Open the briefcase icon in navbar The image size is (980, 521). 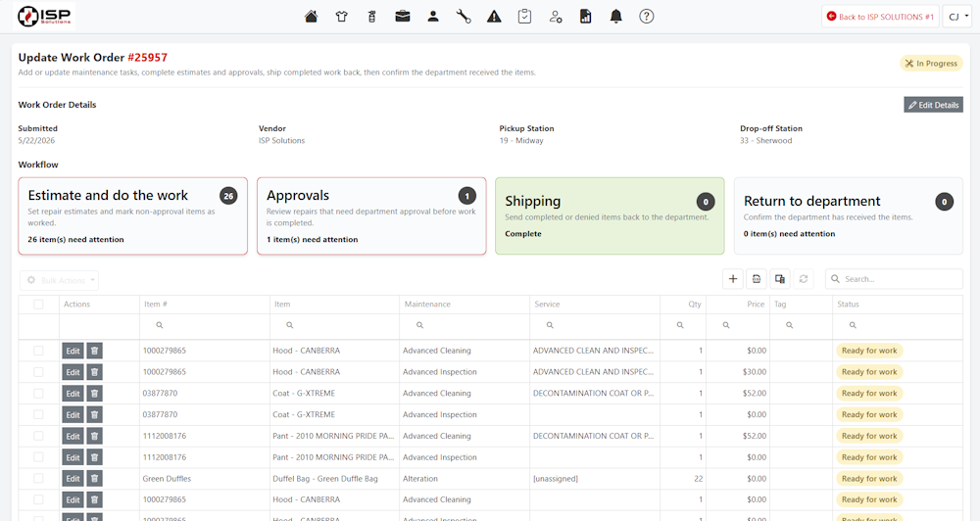403,17
